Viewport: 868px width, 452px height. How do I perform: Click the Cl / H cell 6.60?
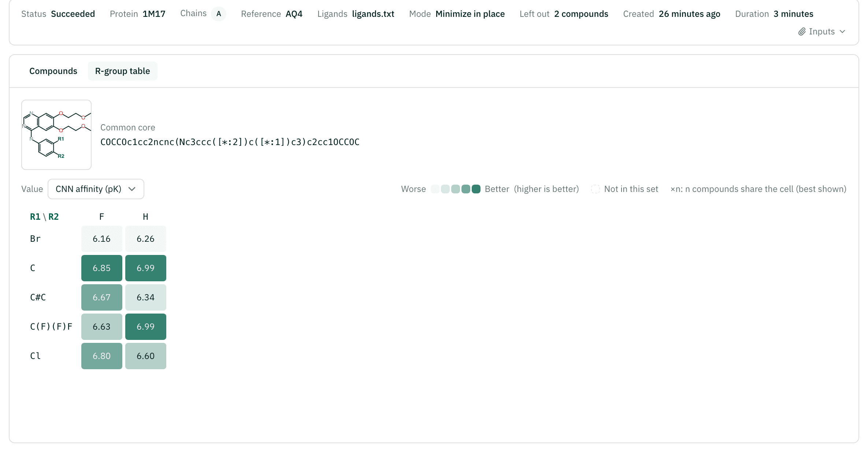coord(146,356)
